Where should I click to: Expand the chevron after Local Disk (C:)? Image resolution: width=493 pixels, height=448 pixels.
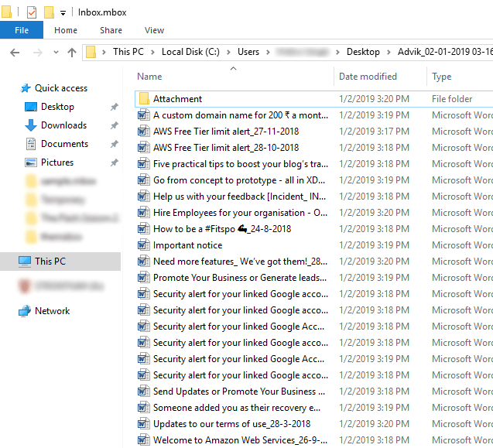(x=228, y=52)
